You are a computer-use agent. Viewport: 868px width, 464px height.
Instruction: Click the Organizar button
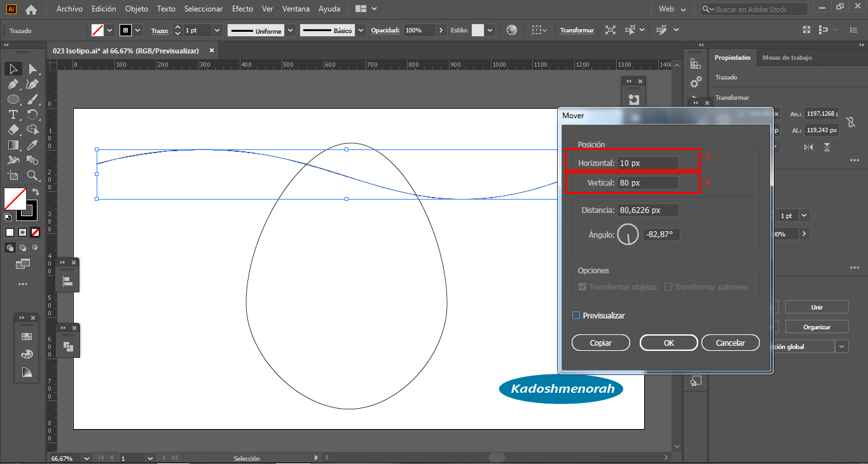pos(817,327)
